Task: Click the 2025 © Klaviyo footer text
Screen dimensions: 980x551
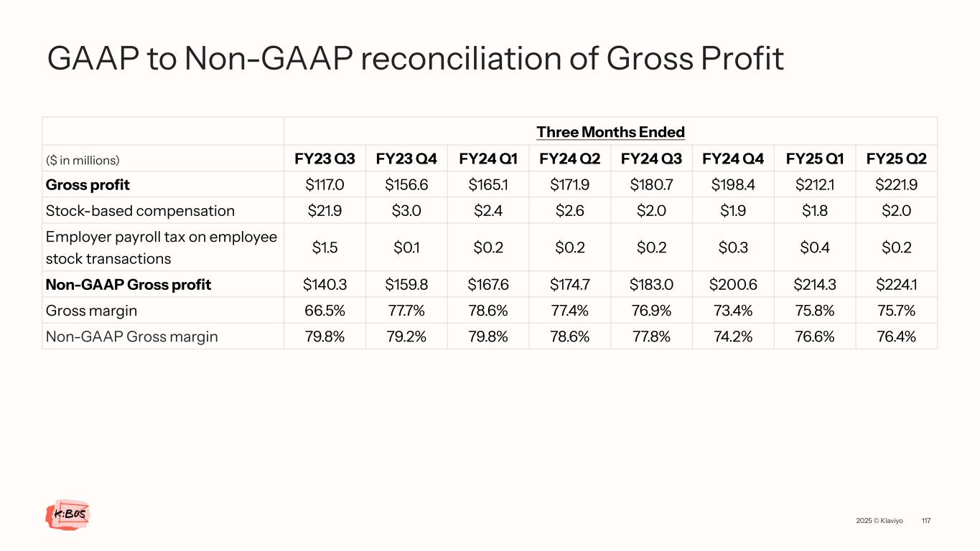Action: 879,520
